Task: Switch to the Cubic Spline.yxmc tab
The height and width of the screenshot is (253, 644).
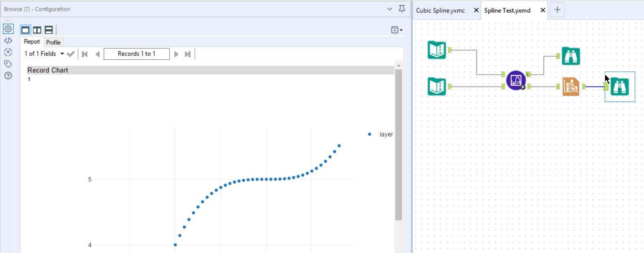Action: (x=440, y=11)
